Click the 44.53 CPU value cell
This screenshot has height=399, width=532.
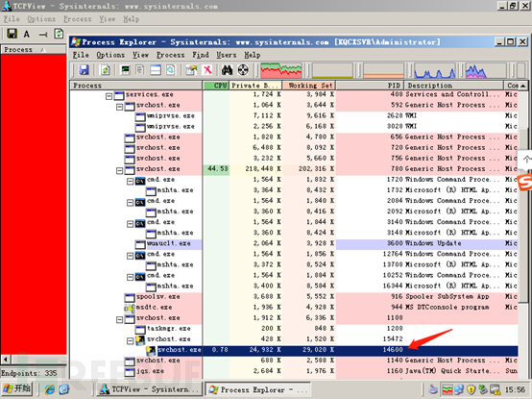[216, 169]
